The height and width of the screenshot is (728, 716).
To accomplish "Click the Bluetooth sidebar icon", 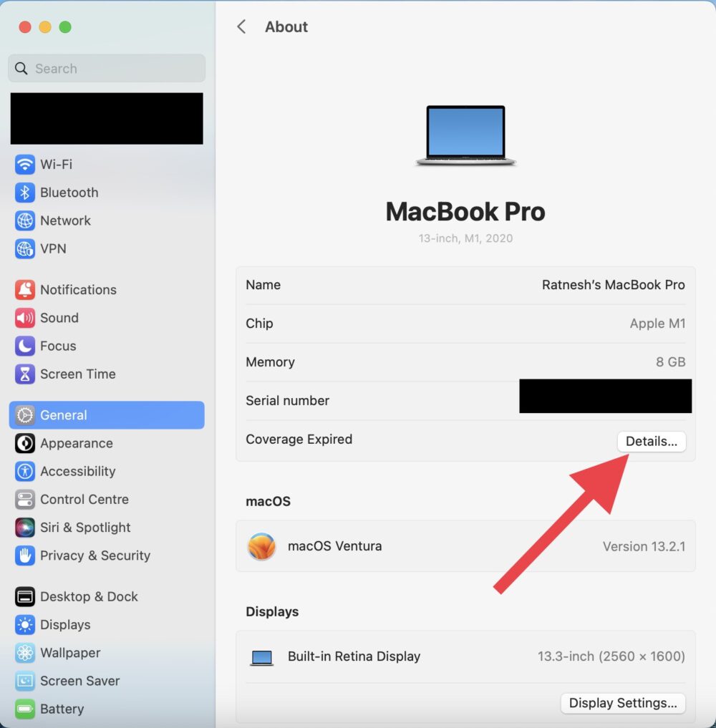I will 24,193.
